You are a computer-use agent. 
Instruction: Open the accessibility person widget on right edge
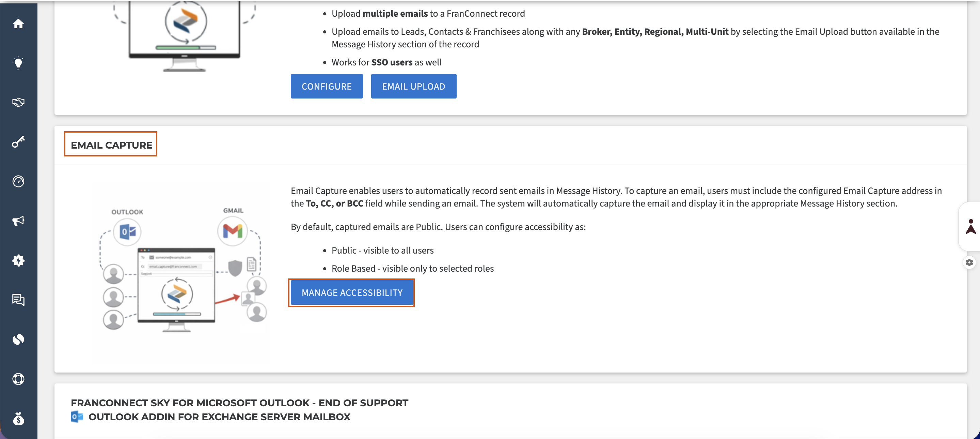970,226
